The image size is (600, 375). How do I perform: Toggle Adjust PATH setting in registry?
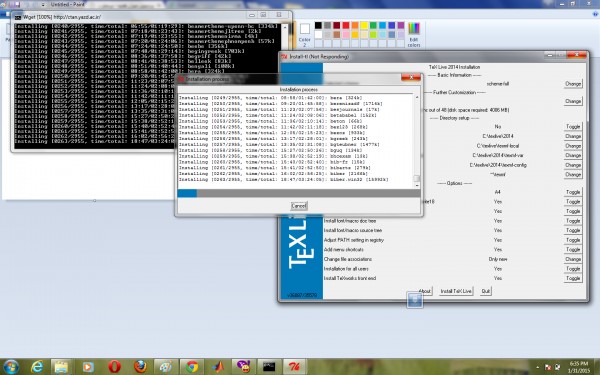(573, 240)
